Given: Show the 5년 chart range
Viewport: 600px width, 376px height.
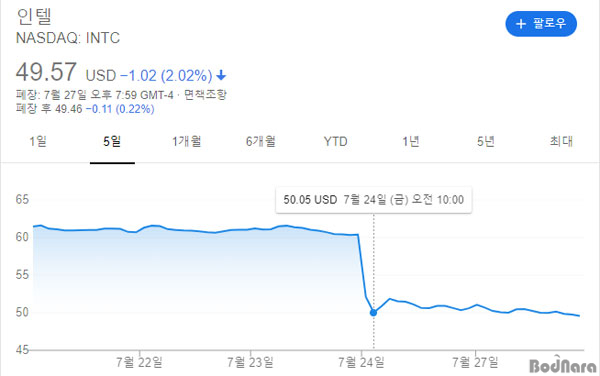Looking at the screenshot, I should click(486, 142).
